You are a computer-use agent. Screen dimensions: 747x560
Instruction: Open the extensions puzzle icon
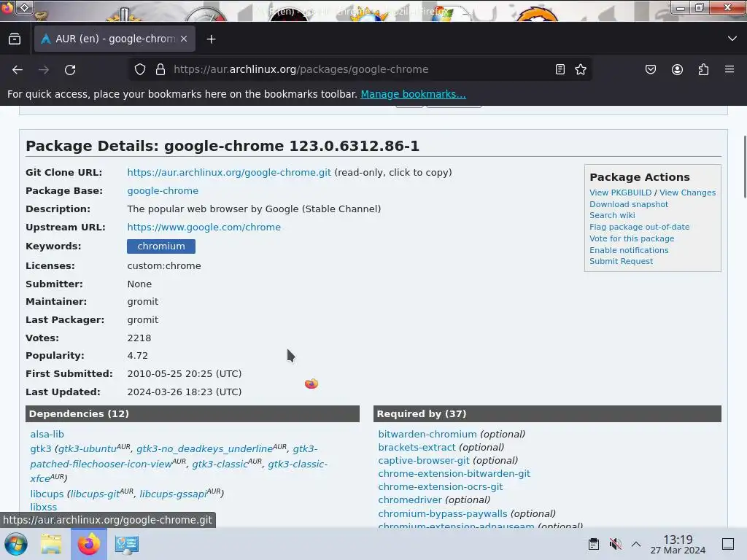click(703, 69)
